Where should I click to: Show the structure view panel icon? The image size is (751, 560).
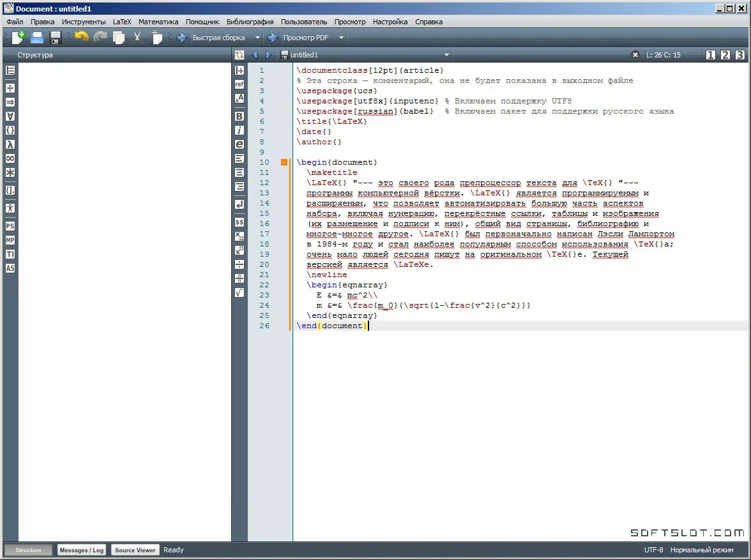[x=10, y=70]
